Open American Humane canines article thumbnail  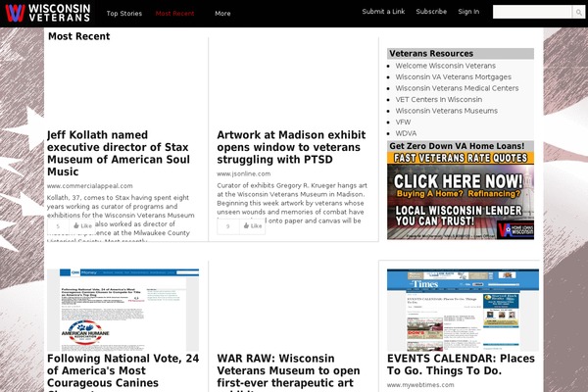(x=123, y=310)
